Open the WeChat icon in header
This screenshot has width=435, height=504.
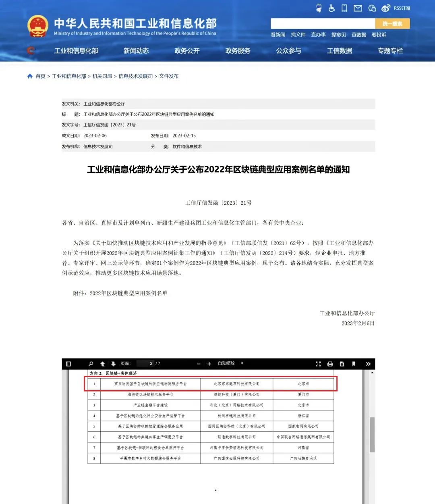coord(372,8)
